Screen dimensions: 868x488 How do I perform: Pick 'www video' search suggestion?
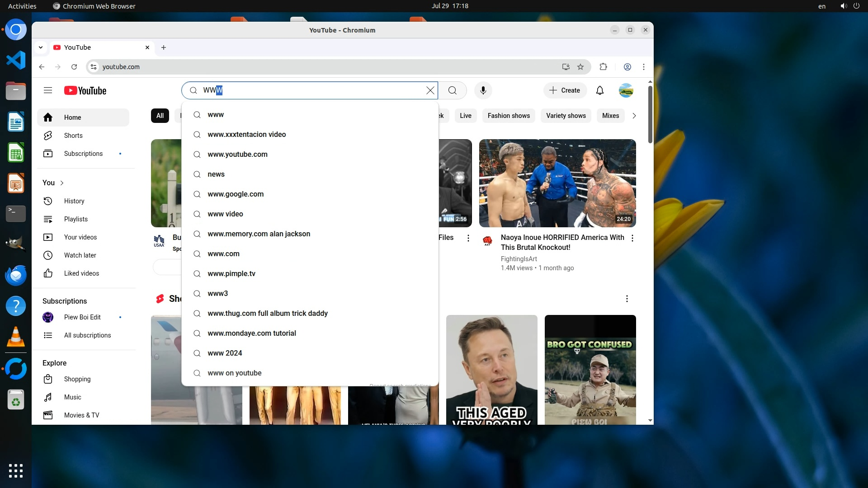click(x=225, y=214)
